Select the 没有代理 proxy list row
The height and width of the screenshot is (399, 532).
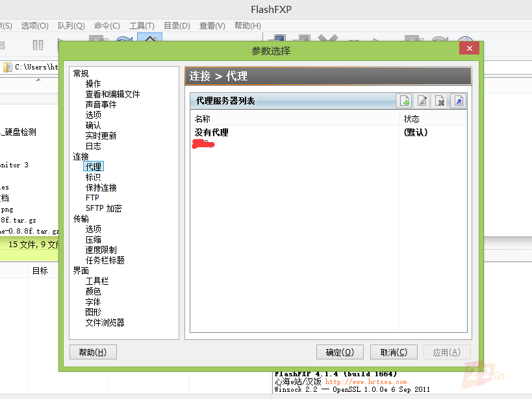click(x=329, y=132)
